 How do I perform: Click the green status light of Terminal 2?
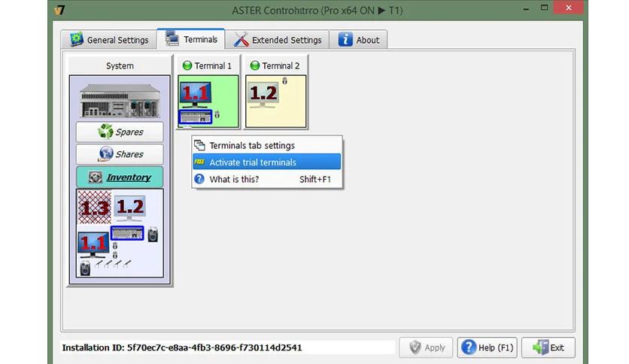tap(255, 65)
